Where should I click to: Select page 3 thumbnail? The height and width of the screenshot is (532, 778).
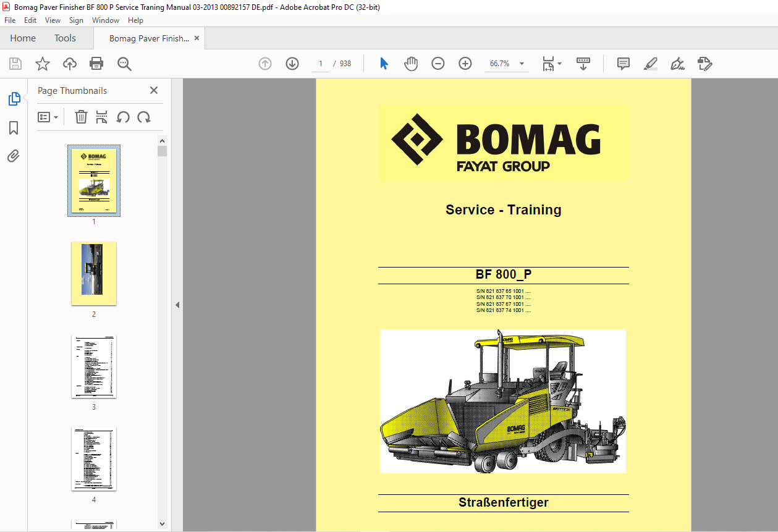[94, 366]
